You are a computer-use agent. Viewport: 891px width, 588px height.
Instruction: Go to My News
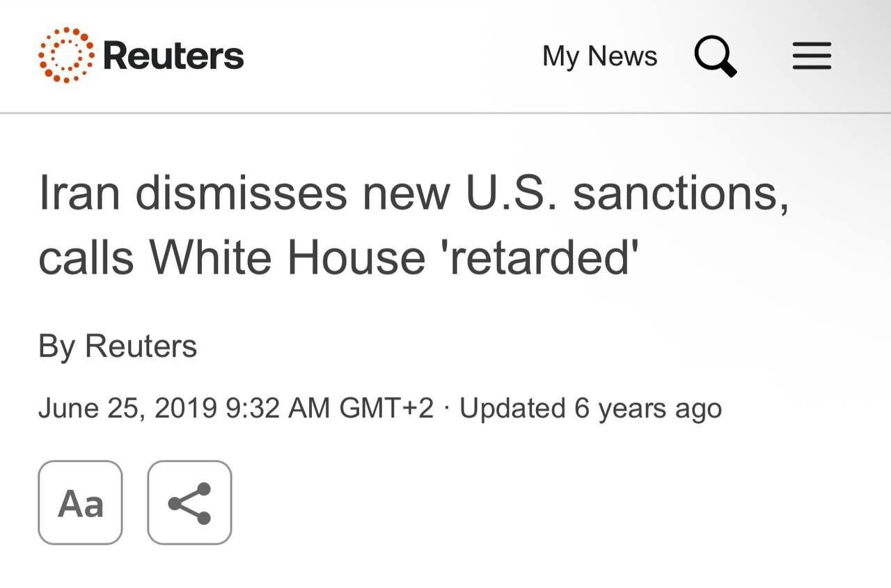599,56
